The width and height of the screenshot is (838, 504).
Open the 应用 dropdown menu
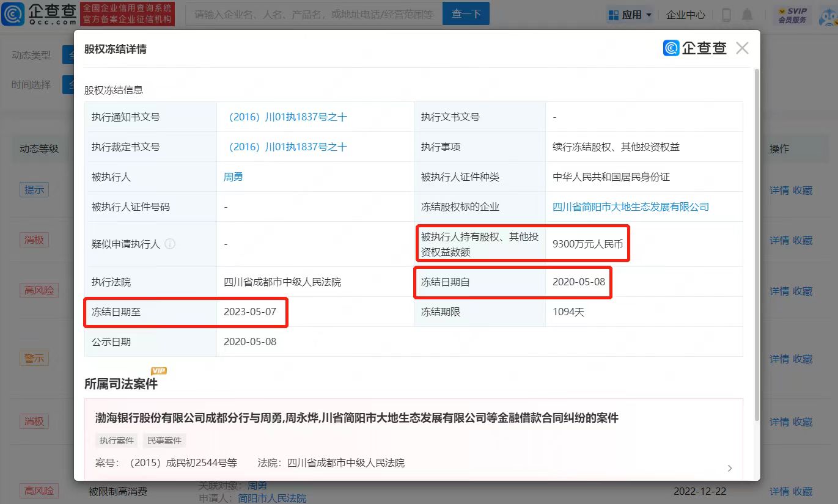click(x=630, y=15)
